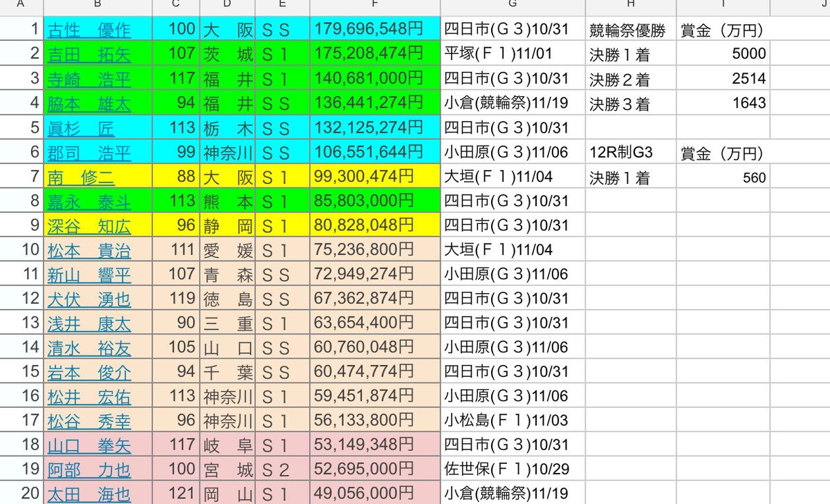
Task: Open the 清水 裕友 link
Action: point(89,348)
